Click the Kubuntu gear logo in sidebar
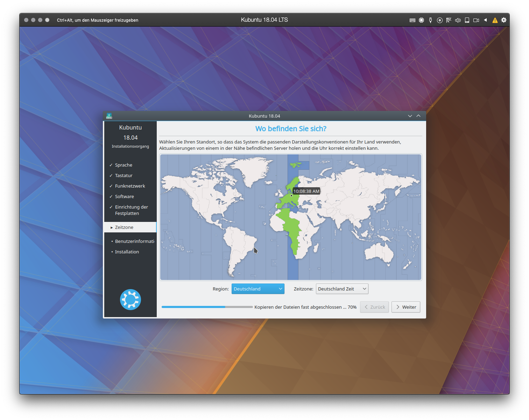 point(131,300)
